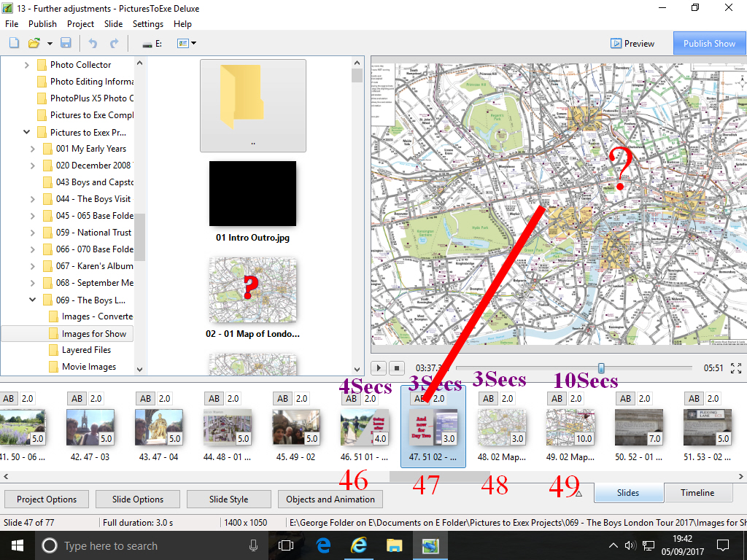Undo the last action

tap(93, 43)
